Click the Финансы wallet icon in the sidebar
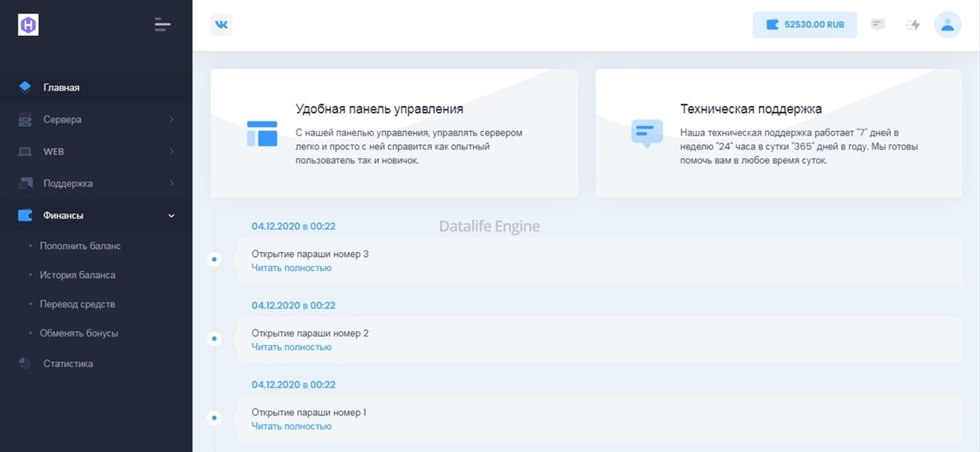Viewport: 980px width, 452px height. (x=25, y=215)
